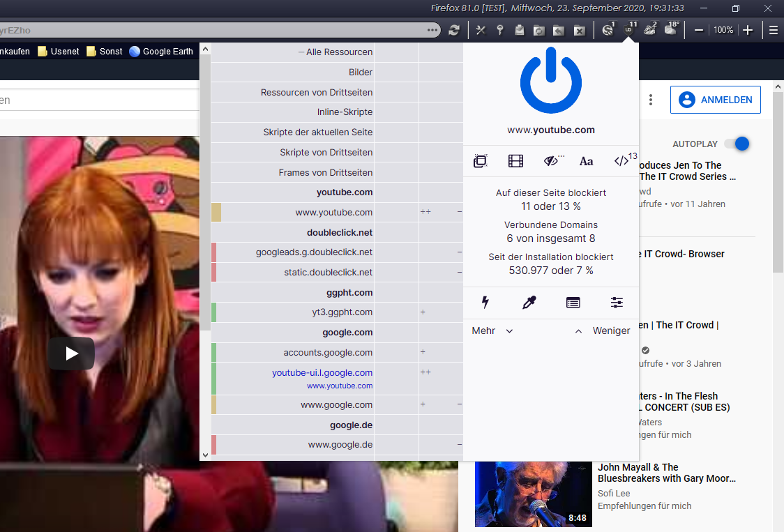Image resolution: width=784 pixels, height=532 pixels.
Task: Click the ANMELDEN sign-in button
Action: tap(716, 100)
